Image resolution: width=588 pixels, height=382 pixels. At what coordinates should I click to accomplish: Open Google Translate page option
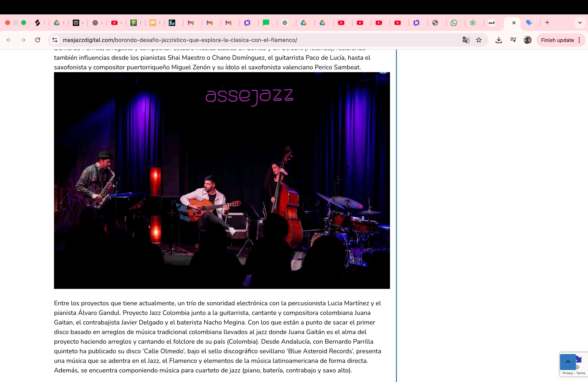(x=466, y=40)
